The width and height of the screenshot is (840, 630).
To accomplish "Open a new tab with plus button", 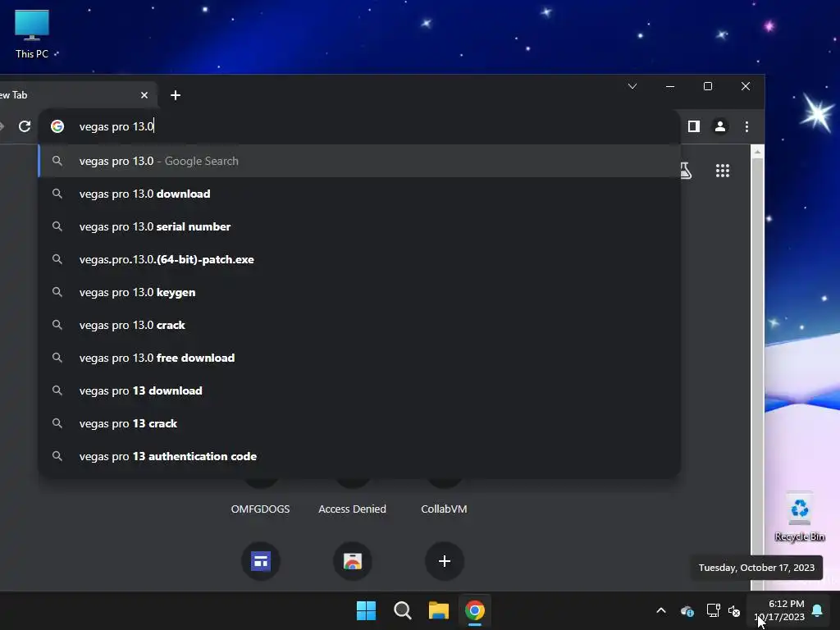I will point(176,95).
